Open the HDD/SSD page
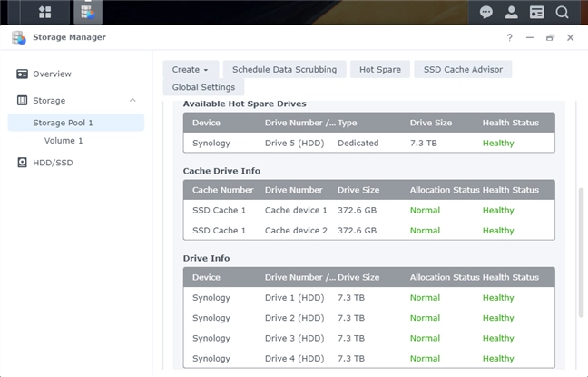The height and width of the screenshot is (377, 588). pos(53,163)
